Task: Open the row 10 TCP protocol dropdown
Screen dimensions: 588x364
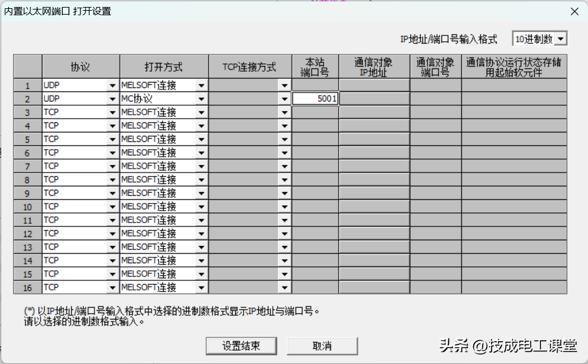Action: tap(112, 207)
